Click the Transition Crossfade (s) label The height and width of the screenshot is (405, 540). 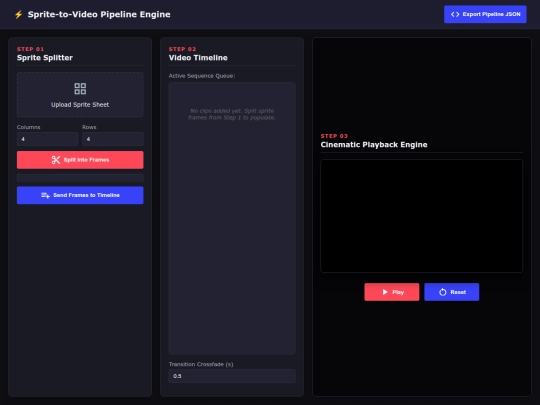201,364
